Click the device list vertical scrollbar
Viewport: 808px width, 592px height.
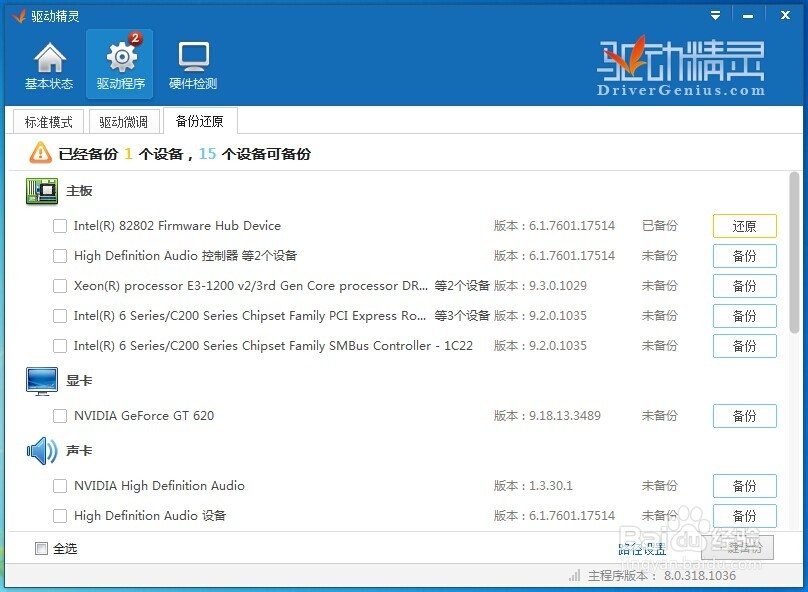[x=795, y=252]
